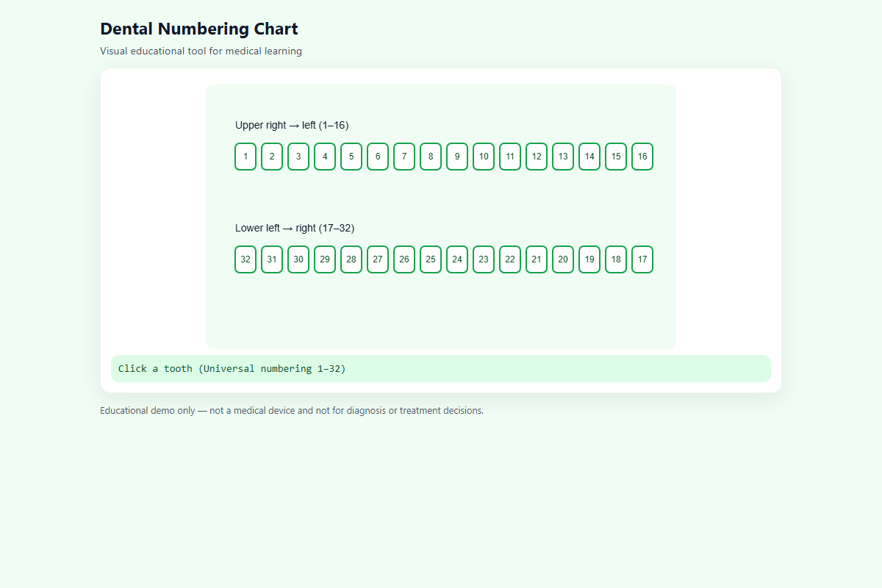Select tooth number 28
The height and width of the screenshot is (588, 882).
pyautogui.click(x=351, y=259)
